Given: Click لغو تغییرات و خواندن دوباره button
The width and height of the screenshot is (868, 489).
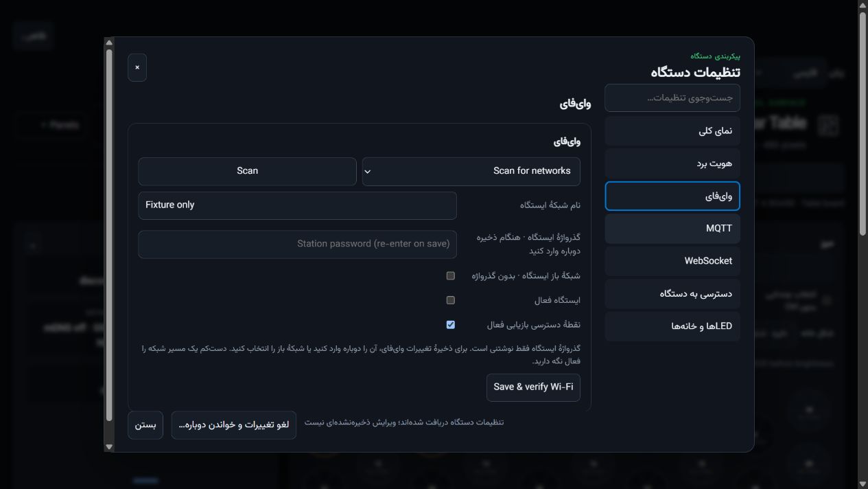Looking at the screenshot, I should 234,425.
